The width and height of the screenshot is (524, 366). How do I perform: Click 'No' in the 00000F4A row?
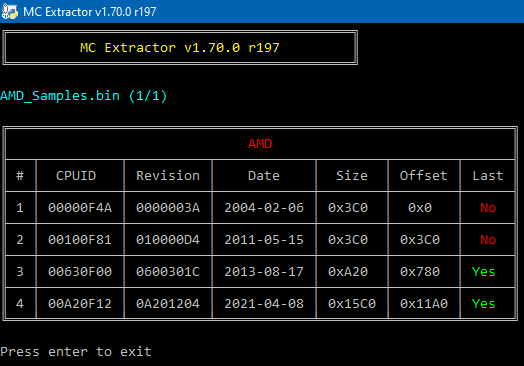pos(488,208)
